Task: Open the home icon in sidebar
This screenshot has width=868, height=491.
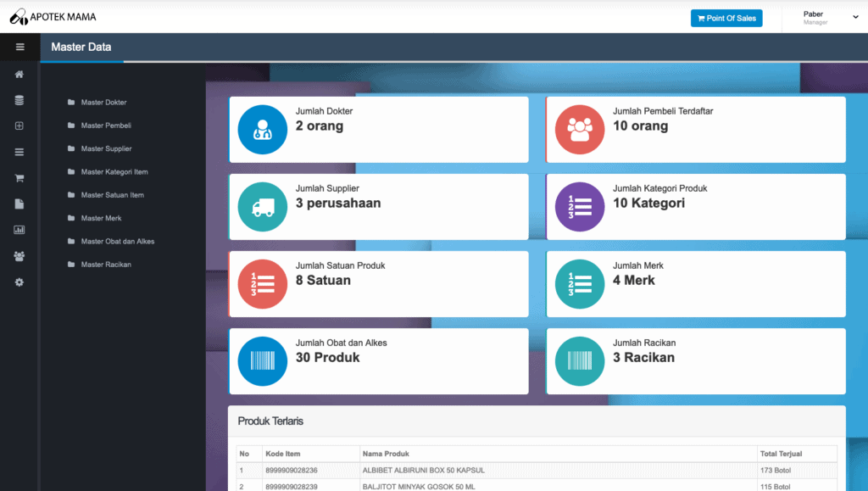Action: [19, 74]
